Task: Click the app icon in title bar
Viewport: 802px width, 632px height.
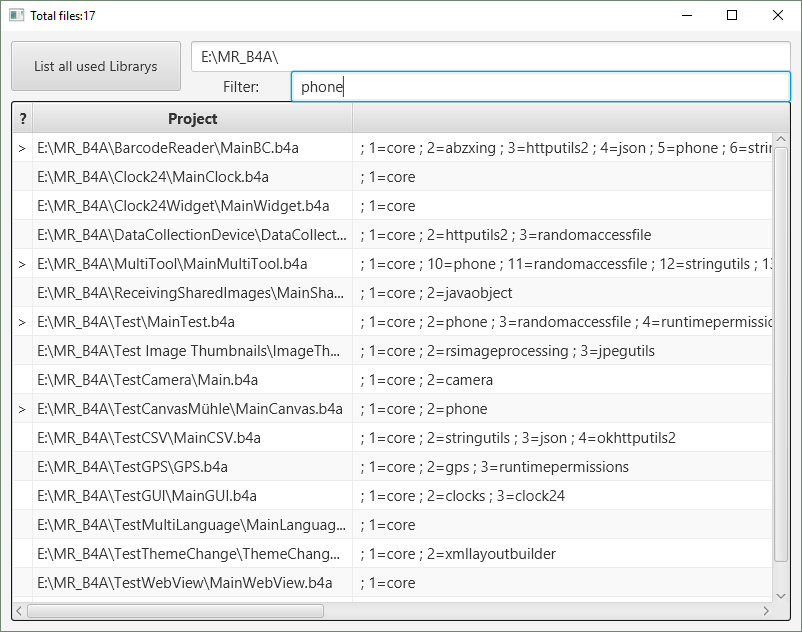Action: (x=16, y=15)
